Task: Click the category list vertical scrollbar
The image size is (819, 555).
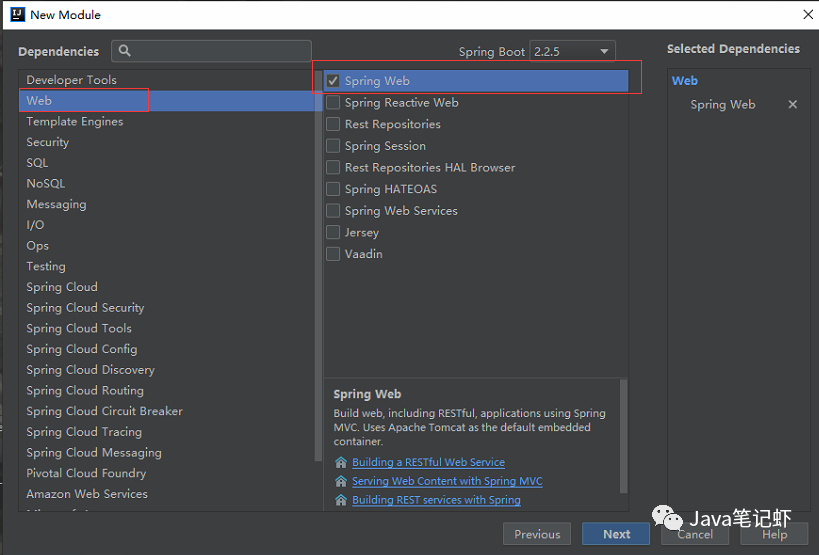Action: (x=318, y=266)
